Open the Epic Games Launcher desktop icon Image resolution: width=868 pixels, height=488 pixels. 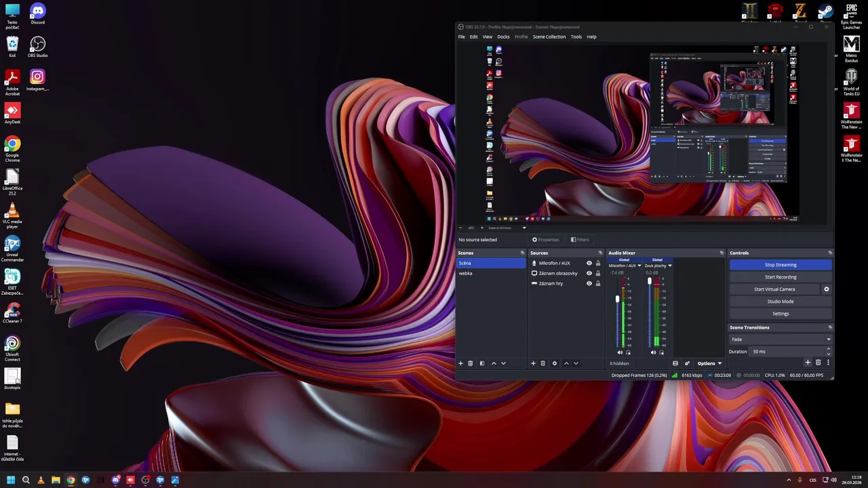coord(851,17)
